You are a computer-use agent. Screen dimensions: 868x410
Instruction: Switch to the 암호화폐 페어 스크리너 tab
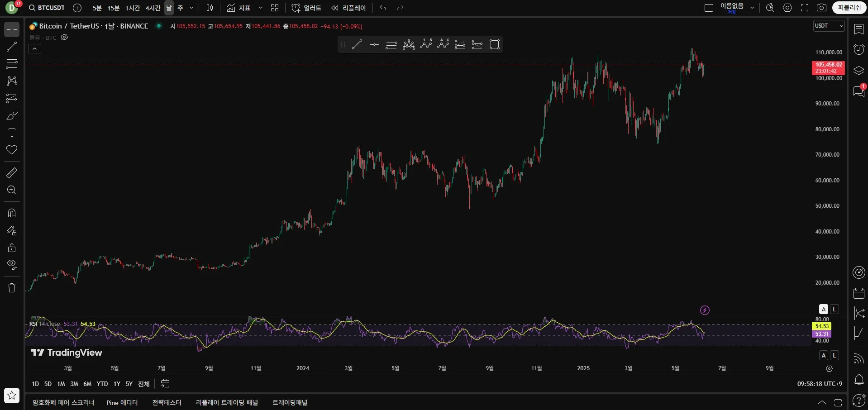[x=63, y=402]
